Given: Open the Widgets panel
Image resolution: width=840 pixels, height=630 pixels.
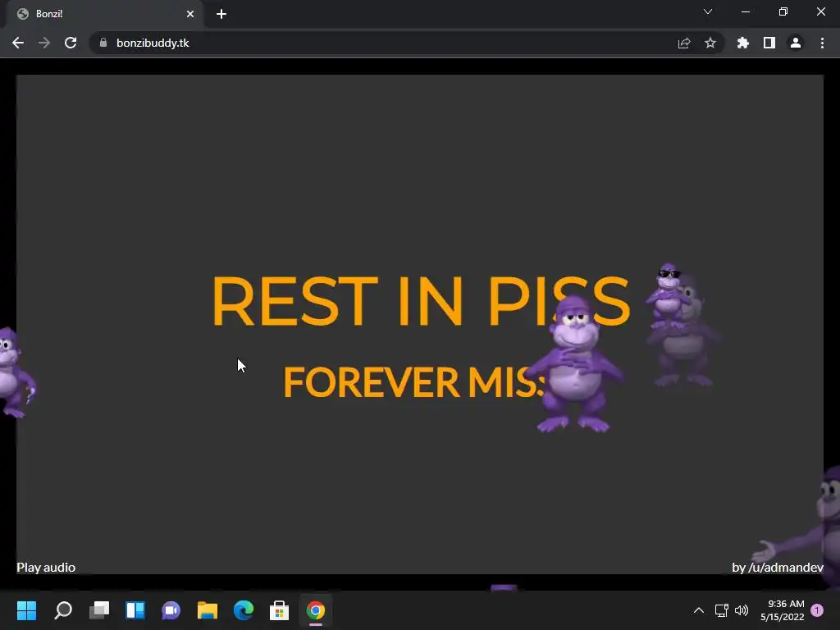Looking at the screenshot, I should [135, 610].
